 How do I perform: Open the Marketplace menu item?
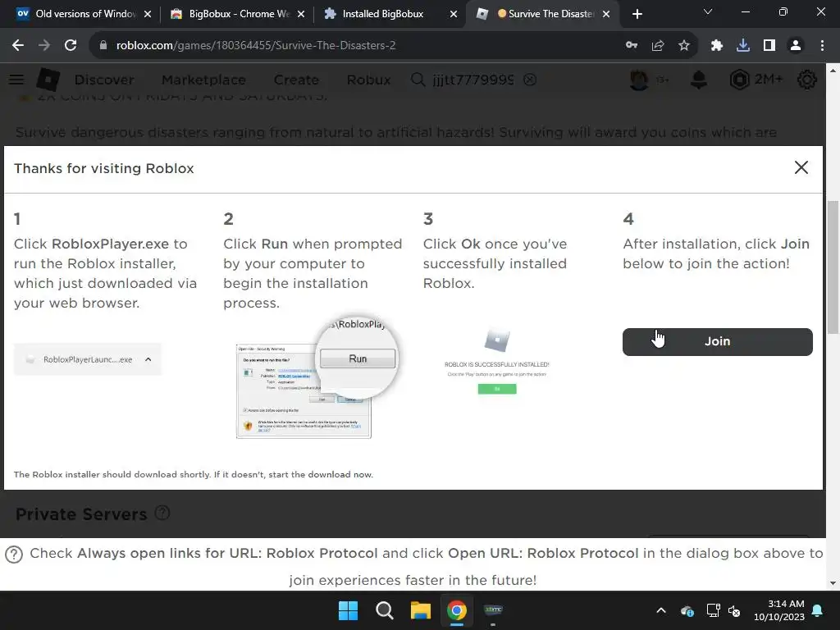point(203,80)
